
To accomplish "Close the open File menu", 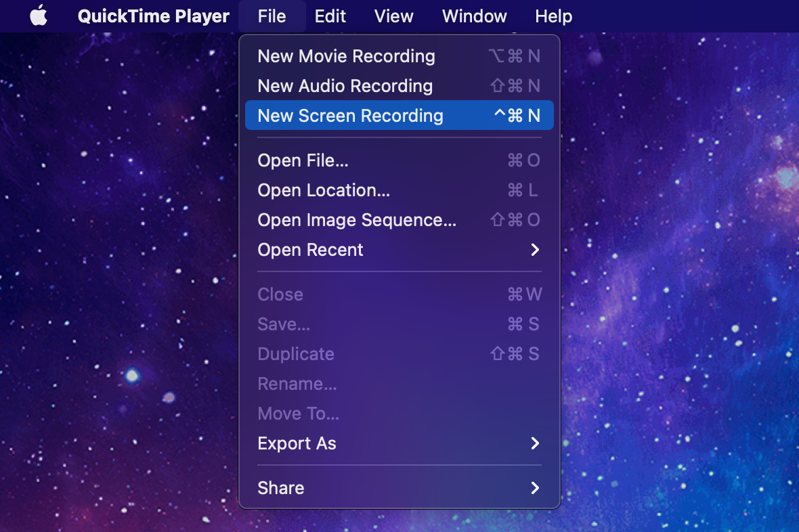I will point(272,16).
